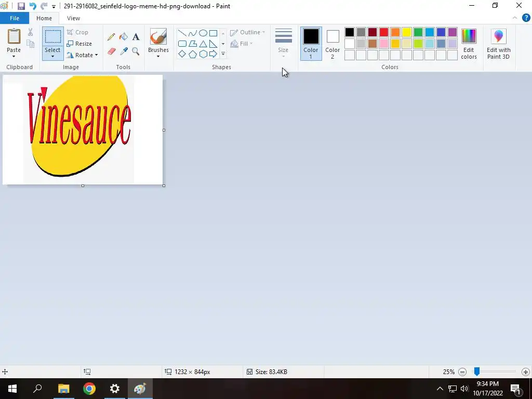The height and width of the screenshot is (399, 532).
Task: Click the Vinesauce logo canvas image
Action: point(83,129)
